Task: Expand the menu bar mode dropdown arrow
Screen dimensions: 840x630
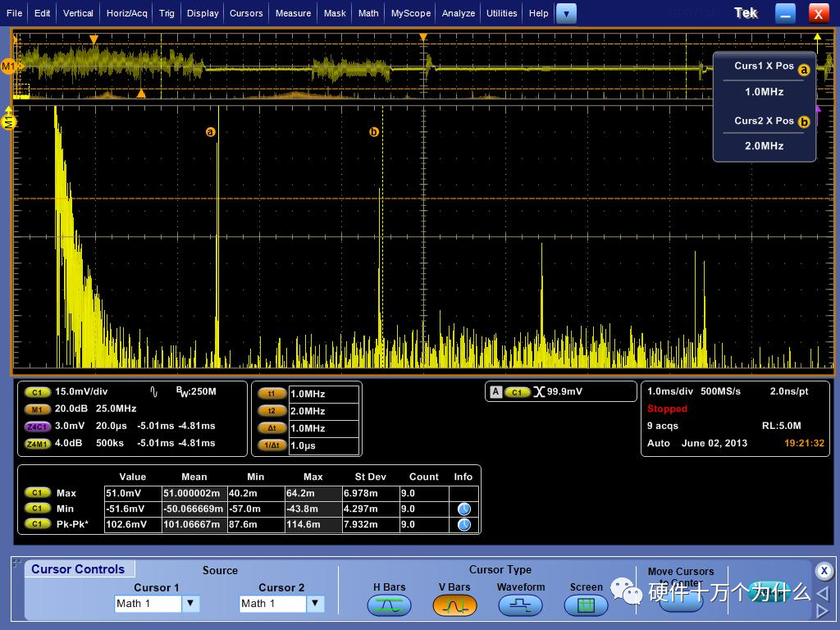Action: pos(566,13)
